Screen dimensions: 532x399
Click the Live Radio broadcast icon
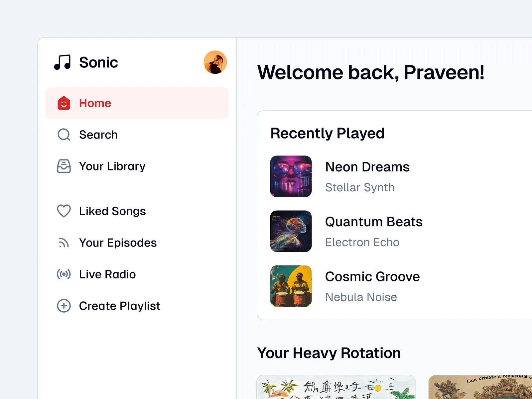coord(64,274)
